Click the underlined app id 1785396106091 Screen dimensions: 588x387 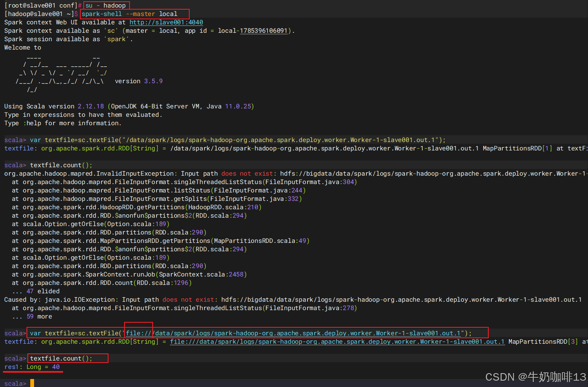(x=264, y=31)
